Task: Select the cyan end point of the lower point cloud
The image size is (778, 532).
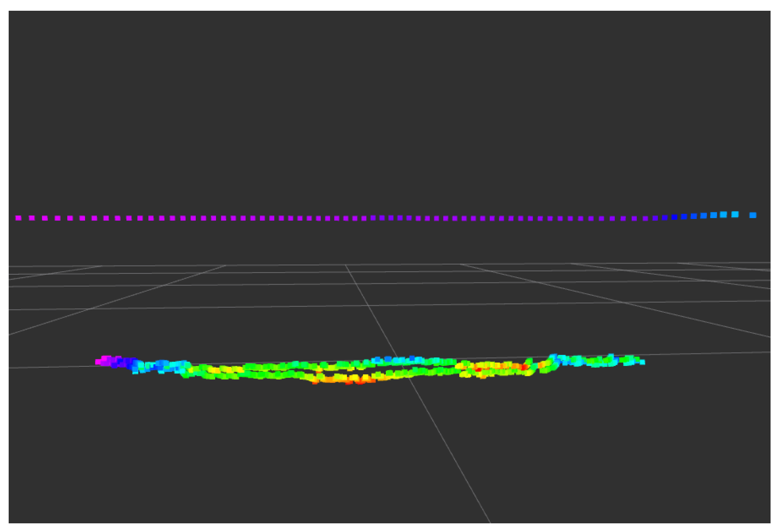Action: [x=642, y=362]
